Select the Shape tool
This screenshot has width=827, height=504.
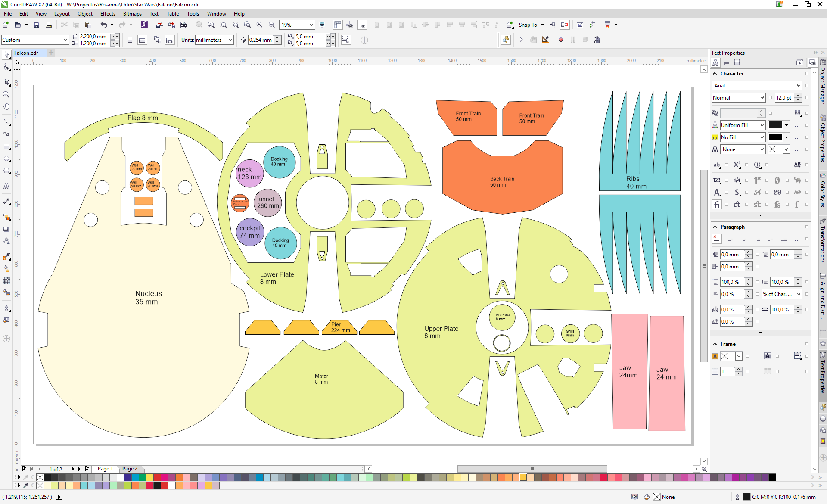pos(6,68)
